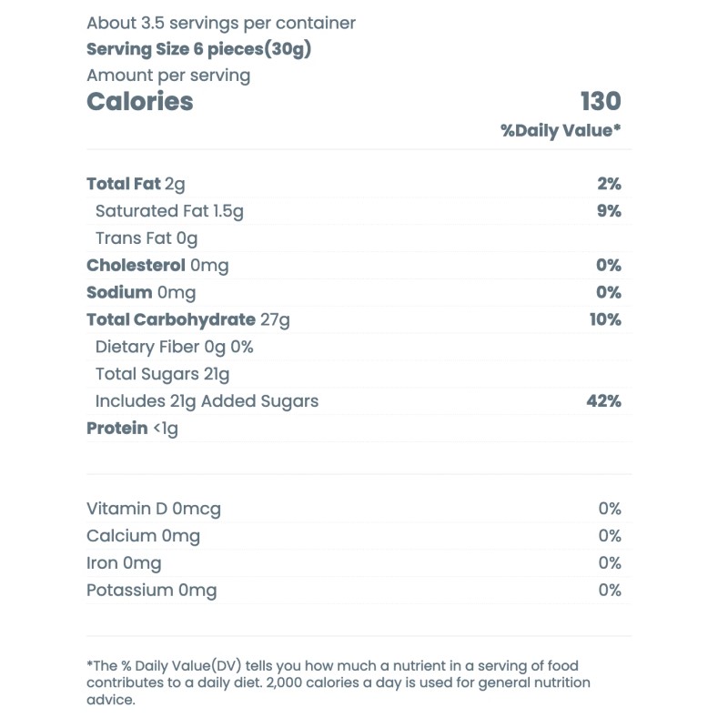This screenshot has width=728, height=728.
Task: Select Includes 21g Added Sugars text
Action: point(207,401)
